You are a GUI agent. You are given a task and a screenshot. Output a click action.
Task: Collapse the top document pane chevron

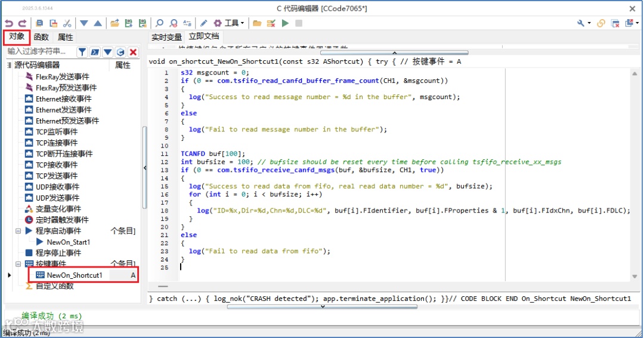394,53
